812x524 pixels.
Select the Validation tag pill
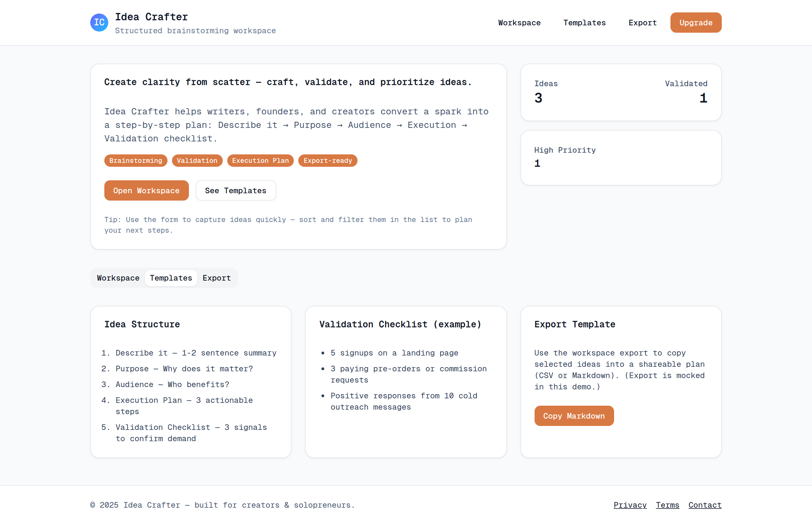pyautogui.click(x=197, y=161)
